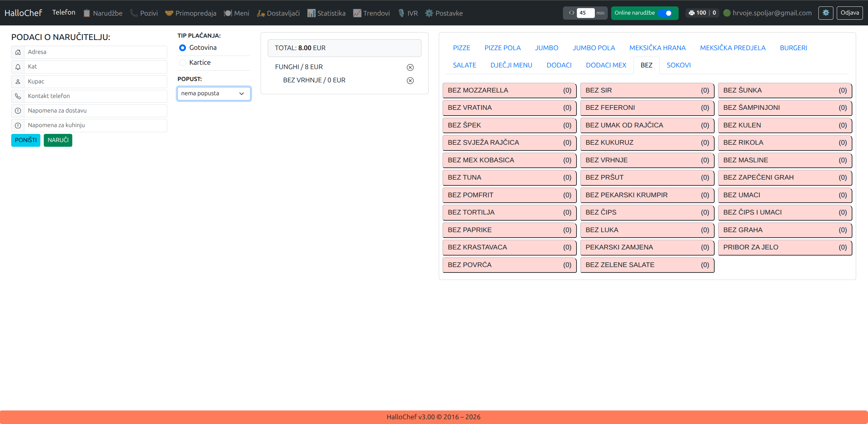
Task: Click the Adresa input field
Action: 95,52
